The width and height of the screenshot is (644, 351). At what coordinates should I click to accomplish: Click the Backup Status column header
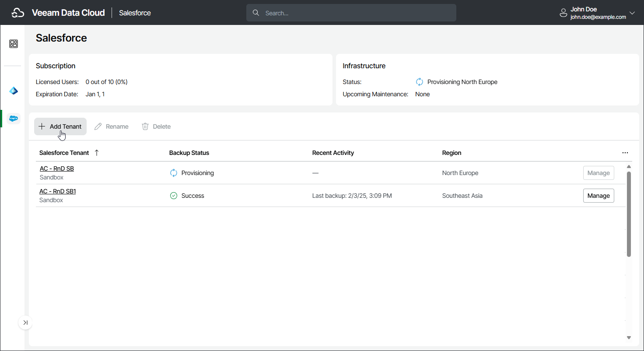click(189, 153)
